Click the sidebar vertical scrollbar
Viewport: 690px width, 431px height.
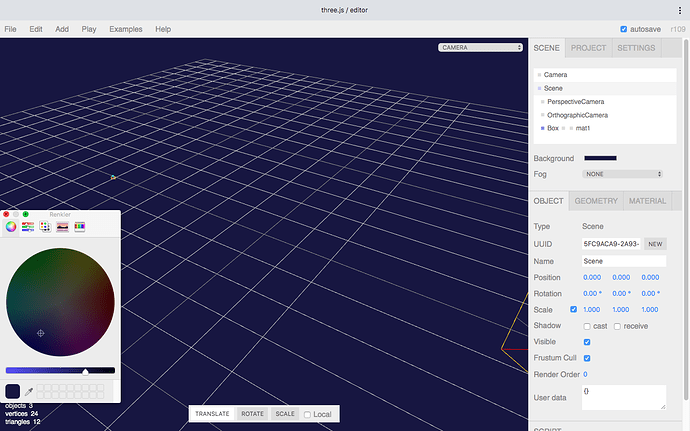(686, 219)
